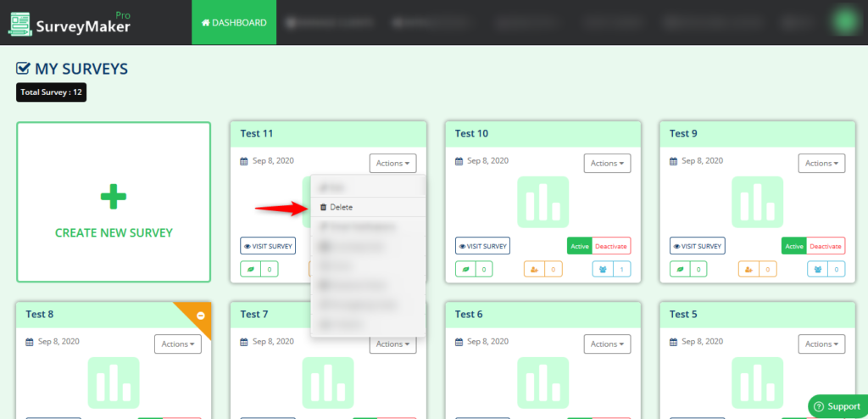Deactivate the Test 10 survey
The image size is (868, 419).
(612, 246)
